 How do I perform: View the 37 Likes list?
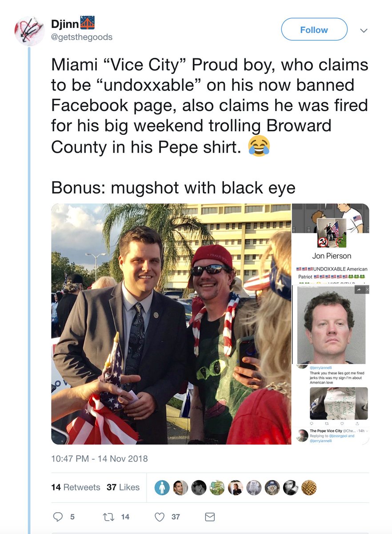tap(123, 487)
